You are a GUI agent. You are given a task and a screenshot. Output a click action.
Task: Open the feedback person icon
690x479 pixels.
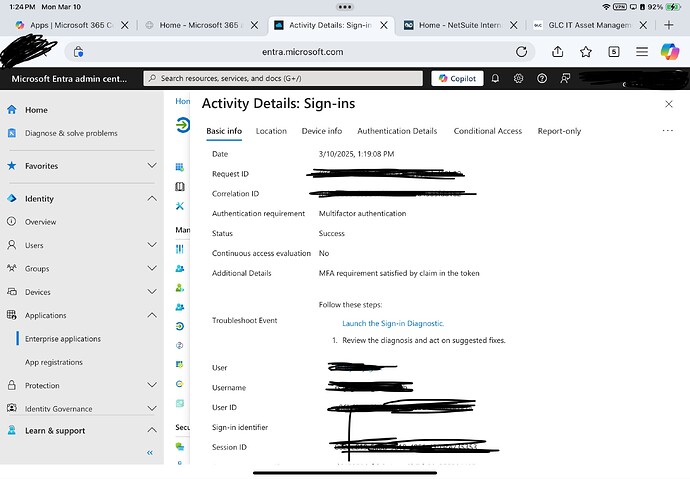(x=565, y=78)
